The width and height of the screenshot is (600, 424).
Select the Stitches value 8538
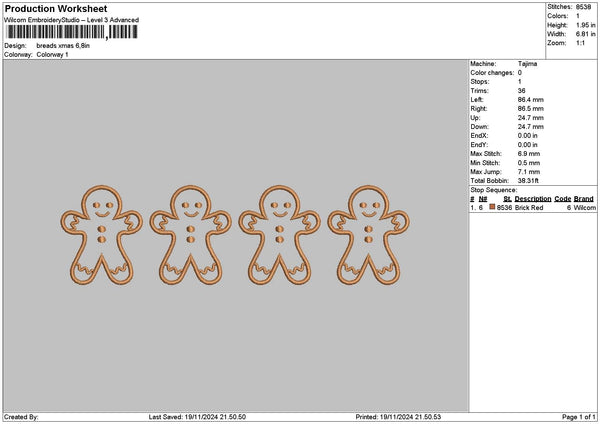click(x=583, y=7)
